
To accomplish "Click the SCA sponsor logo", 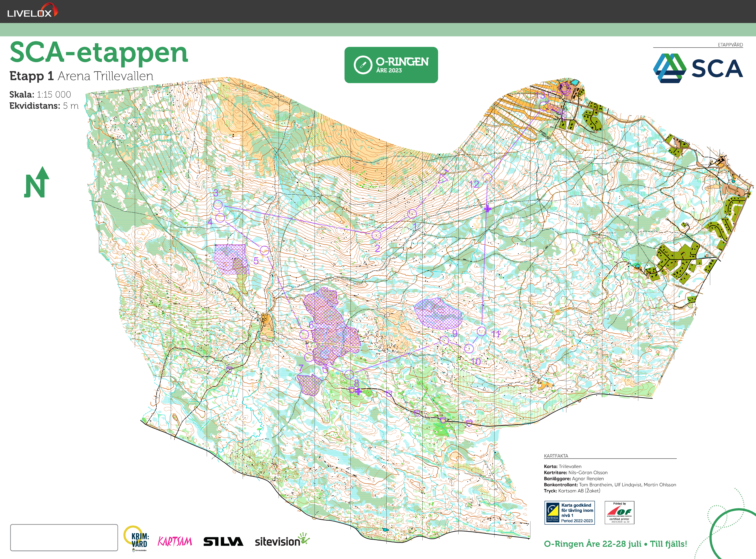I will point(698,68).
